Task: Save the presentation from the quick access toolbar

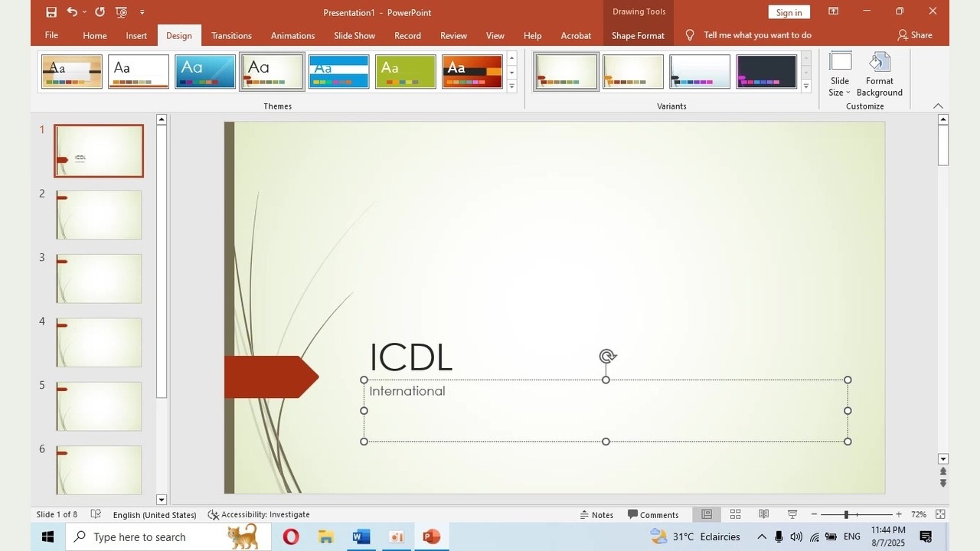Action: tap(51, 12)
